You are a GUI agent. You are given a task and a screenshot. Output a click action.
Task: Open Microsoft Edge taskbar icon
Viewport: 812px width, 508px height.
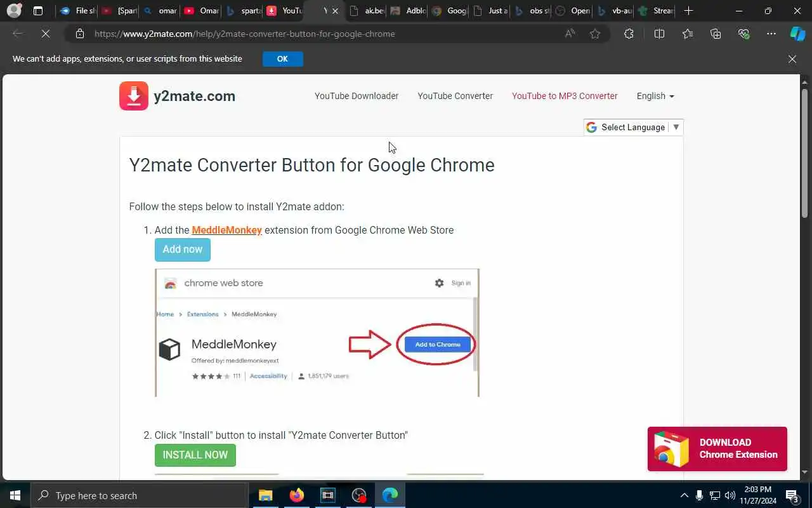point(390,495)
